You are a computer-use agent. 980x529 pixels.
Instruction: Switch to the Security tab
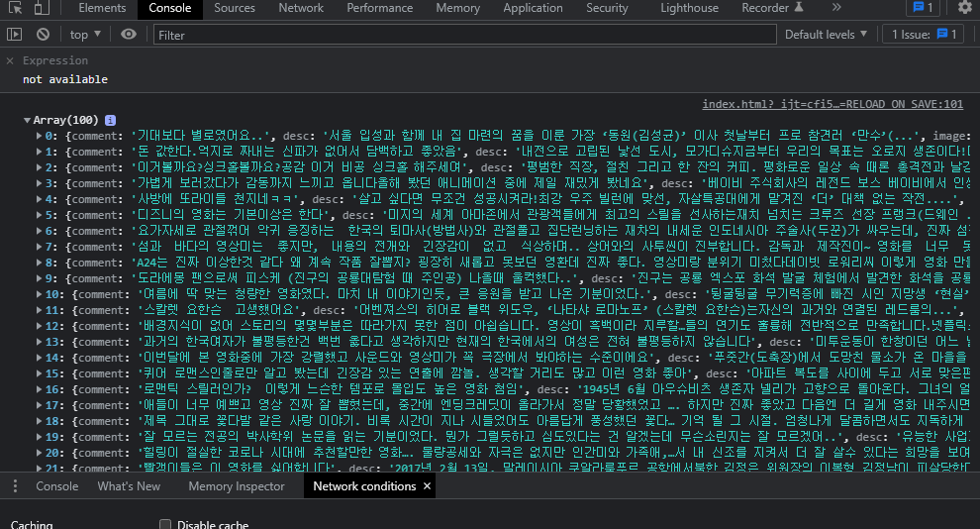click(606, 8)
